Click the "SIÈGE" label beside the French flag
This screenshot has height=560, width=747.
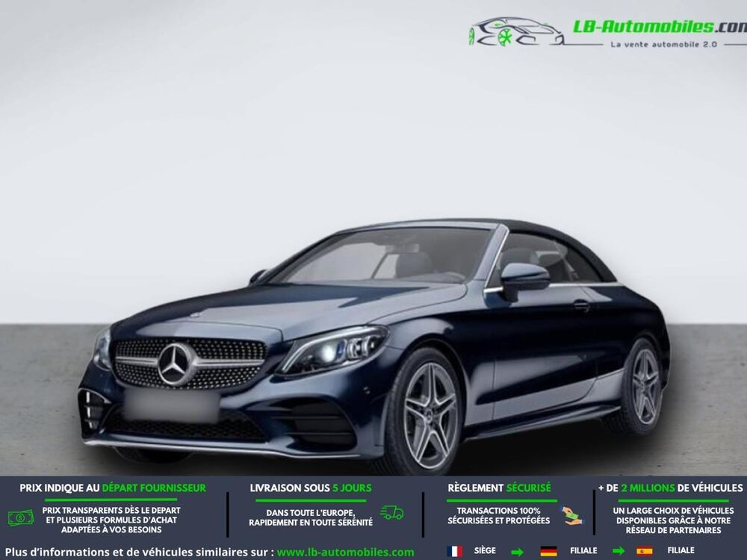coord(485,550)
